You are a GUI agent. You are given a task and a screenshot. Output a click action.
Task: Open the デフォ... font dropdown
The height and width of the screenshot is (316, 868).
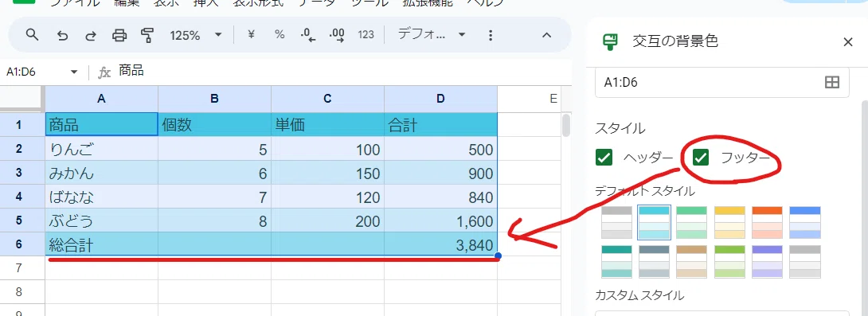[x=432, y=34]
